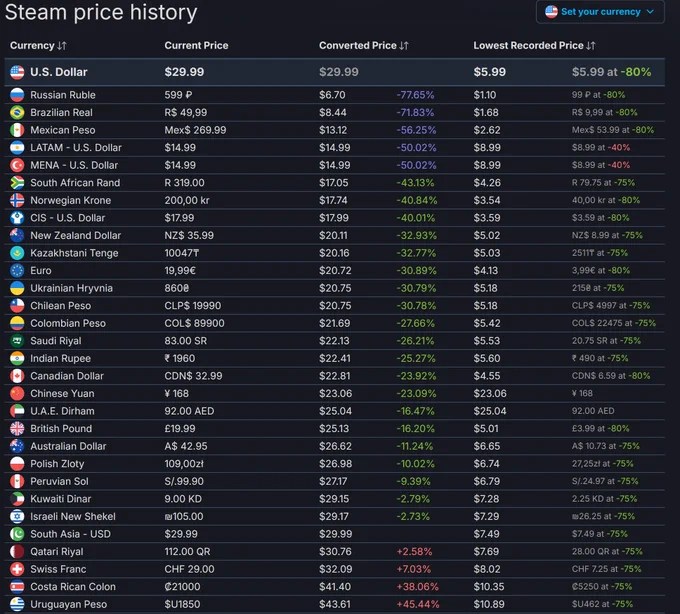Click the New Zealand Dollar flag icon
680x614 pixels.
pyautogui.click(x=17, y=235)
